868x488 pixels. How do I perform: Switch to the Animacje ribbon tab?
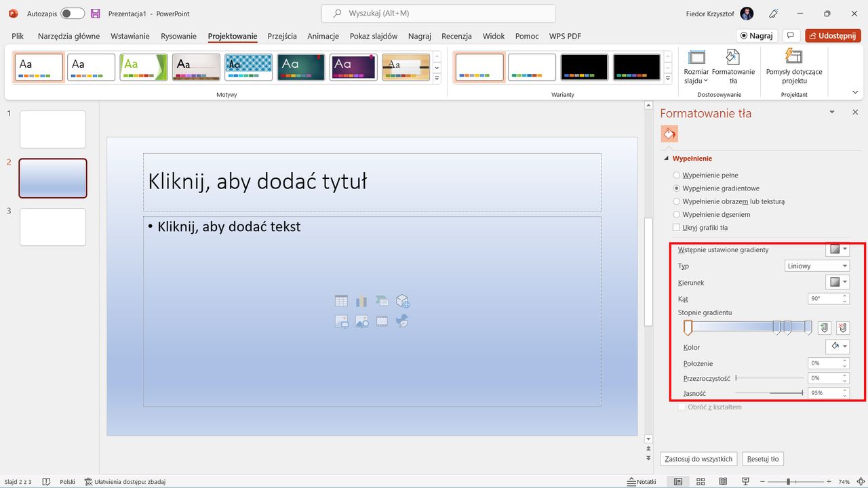(x=323, y=36)
